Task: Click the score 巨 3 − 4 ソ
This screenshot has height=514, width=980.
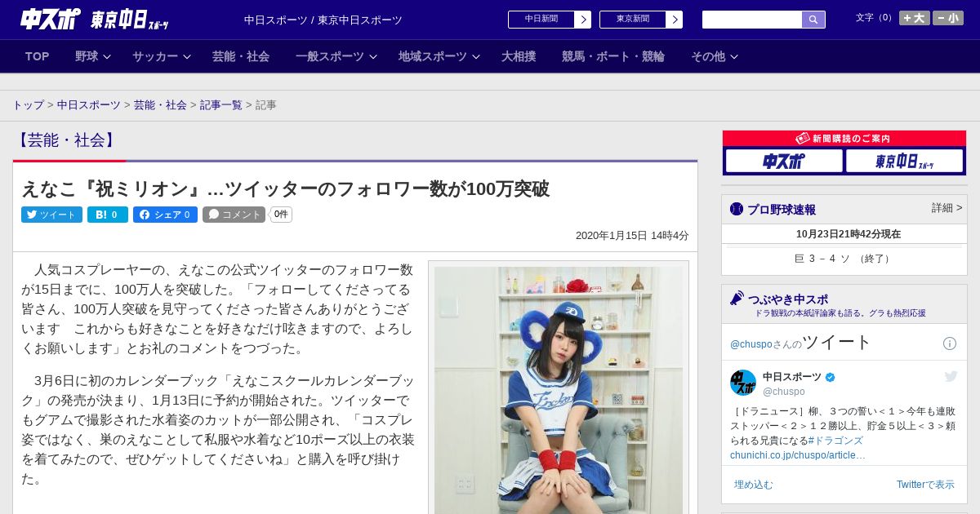Action: pos(844,259)
